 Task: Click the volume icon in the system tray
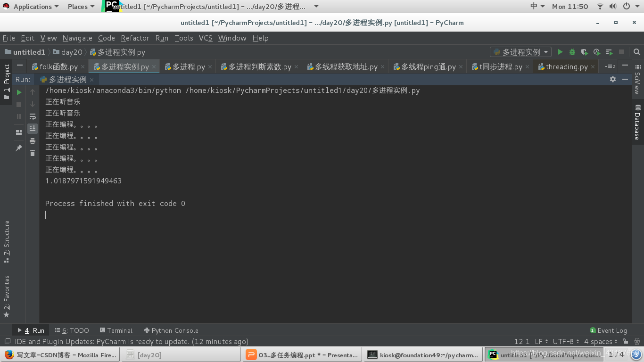613,7
